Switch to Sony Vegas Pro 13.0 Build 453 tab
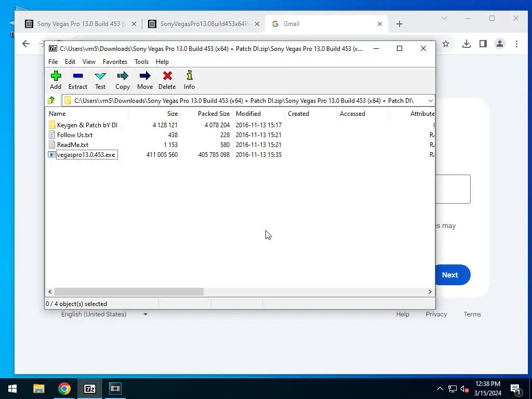Screen dimensions: 532x399 point(81,24)
